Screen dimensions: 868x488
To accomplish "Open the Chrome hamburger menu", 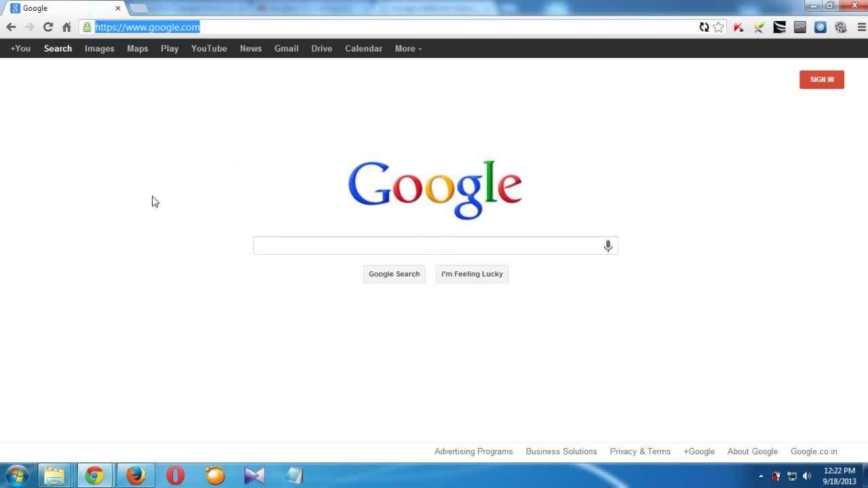I will point(861,27).
